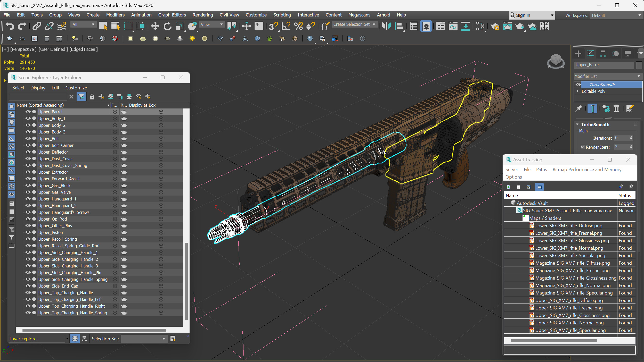Pin the modifier stack
Image resolution: width=644 pixels, height=362 pixels.
tap(578, 108)
